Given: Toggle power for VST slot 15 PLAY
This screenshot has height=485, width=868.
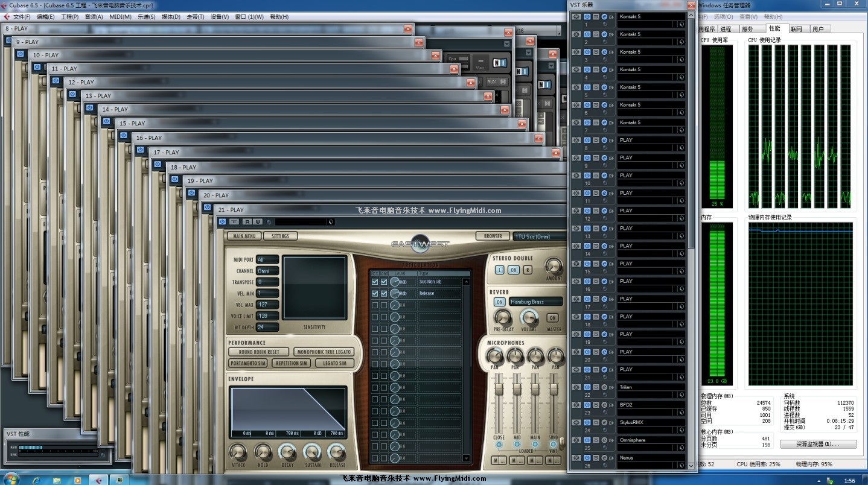Looking at the screenshot, I should pos(587,263).
